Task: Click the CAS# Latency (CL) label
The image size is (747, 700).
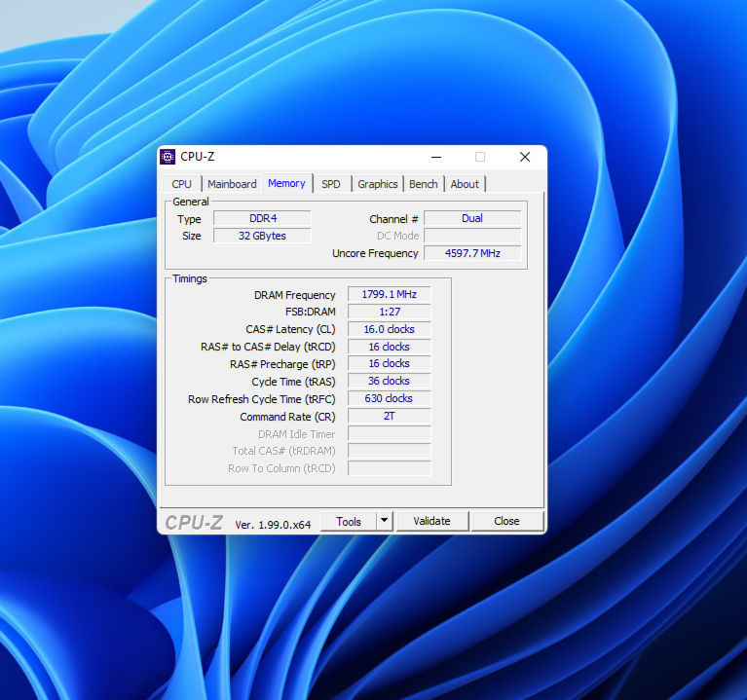Action: [290, 329]
